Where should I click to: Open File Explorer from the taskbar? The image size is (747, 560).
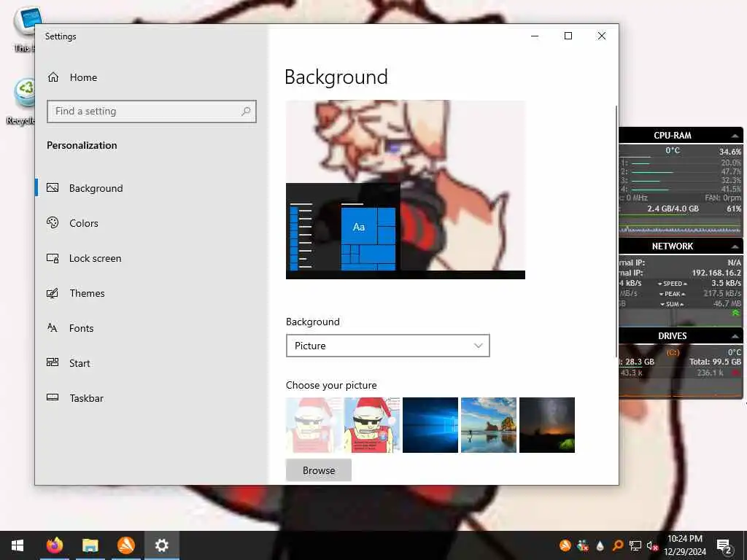(90, 545)
